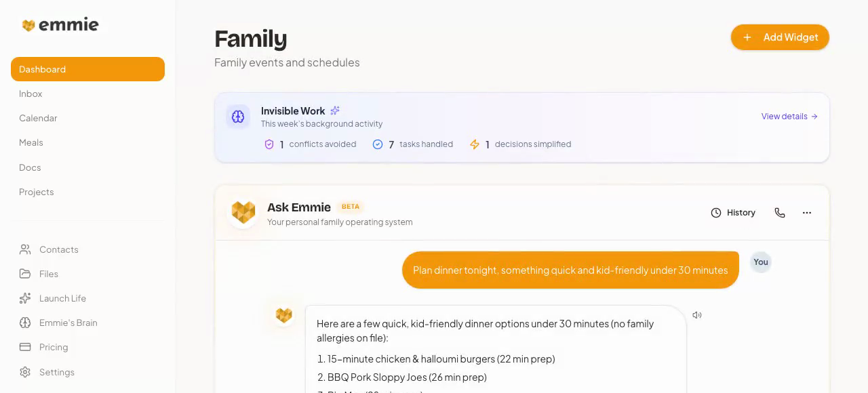Image resolution: width=868 pixels, height=393 pixels.
Task: Click the Launch Life sparkles icon
Action: point(26,298)
